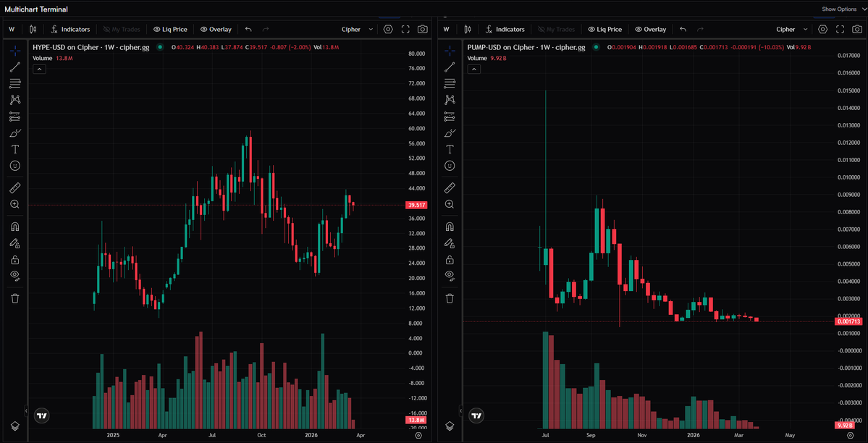Select brush drawing tool in PUMP chart
Image resolution: width=868 pixels, height=443 pixels.
coord(450,133)
